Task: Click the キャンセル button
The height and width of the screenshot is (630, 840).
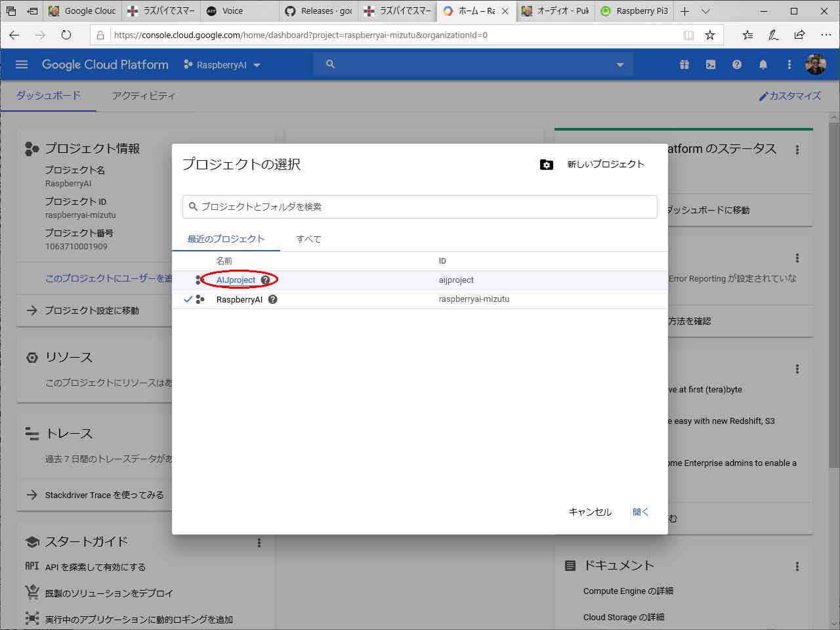Action: (590, 512)
